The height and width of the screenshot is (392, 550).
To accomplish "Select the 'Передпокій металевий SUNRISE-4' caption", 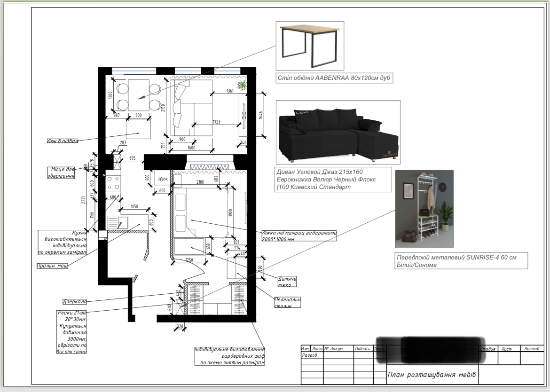I will pos(461,261).
